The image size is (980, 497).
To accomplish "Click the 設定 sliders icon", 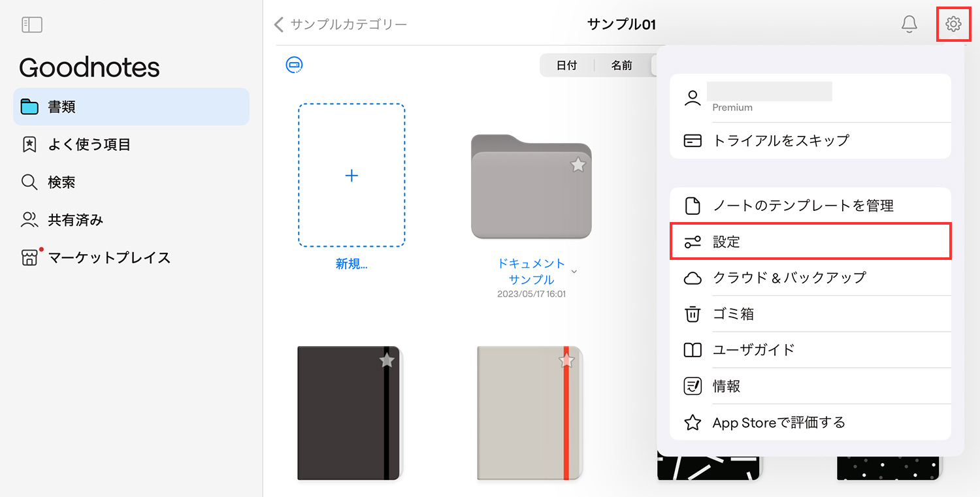I will tap(693, 242).
